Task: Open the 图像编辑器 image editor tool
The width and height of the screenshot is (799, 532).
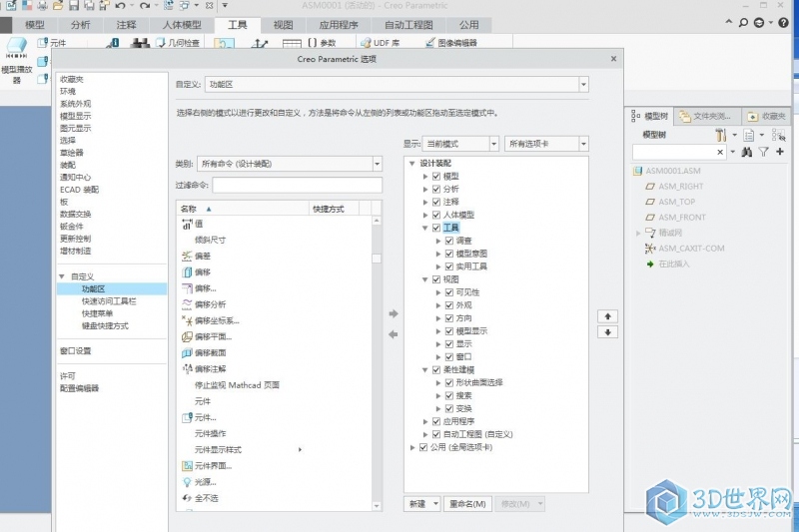Action: [451, 43]
